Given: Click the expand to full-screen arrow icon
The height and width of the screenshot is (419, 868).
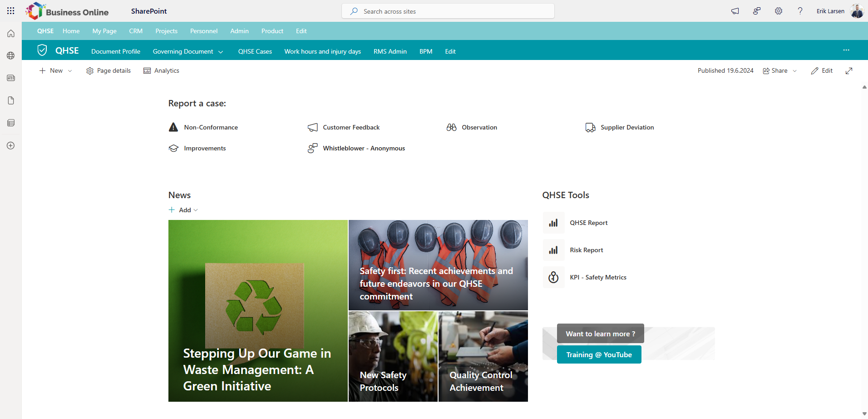Looking at the screenshot, I should point(849,71).
